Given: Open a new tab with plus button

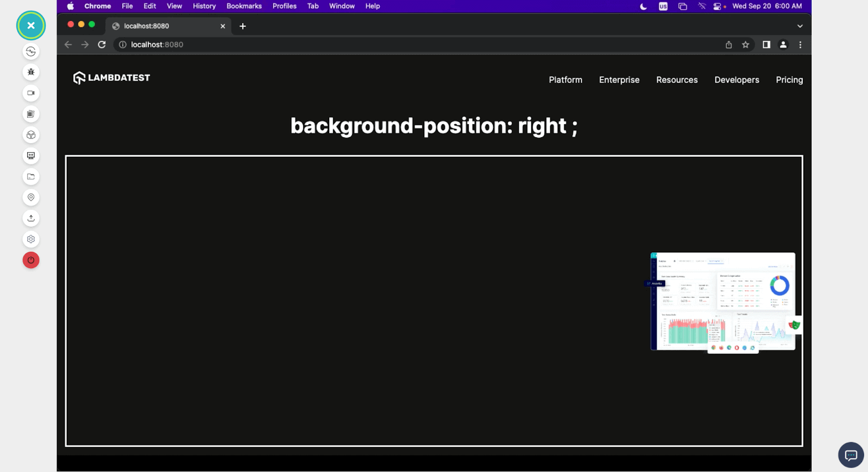Looking at the screenshot, I should 242,26.
